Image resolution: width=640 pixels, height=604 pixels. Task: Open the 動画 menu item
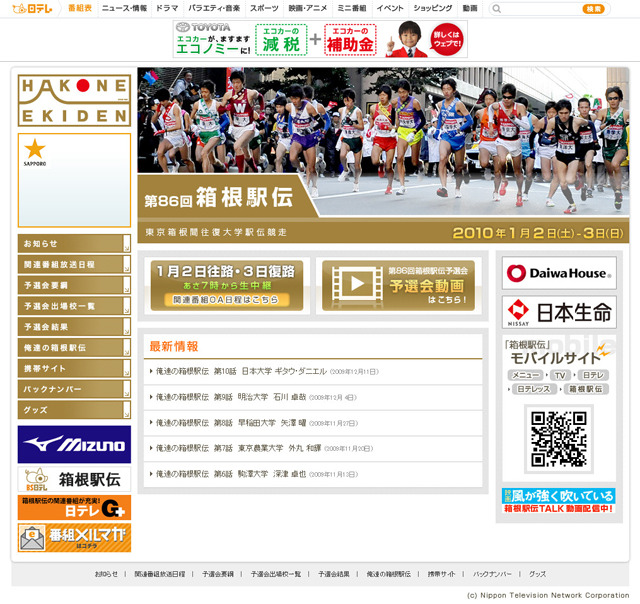point(470,8)
